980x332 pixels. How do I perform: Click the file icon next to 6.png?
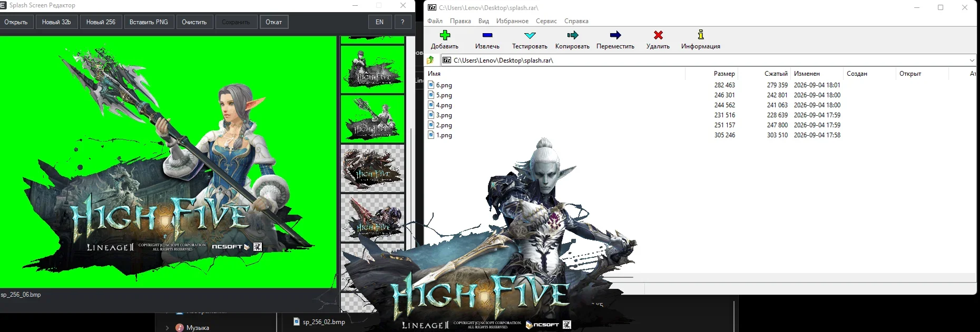[431, 85]
